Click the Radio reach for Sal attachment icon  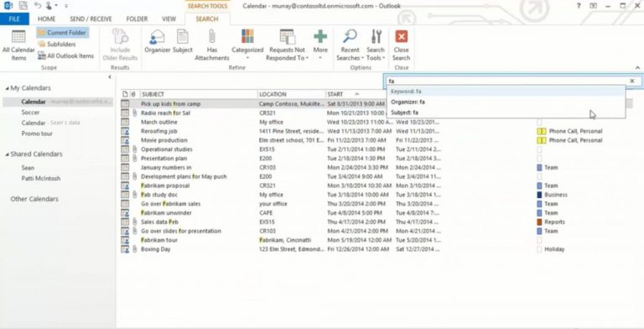[x=134, y=113]
